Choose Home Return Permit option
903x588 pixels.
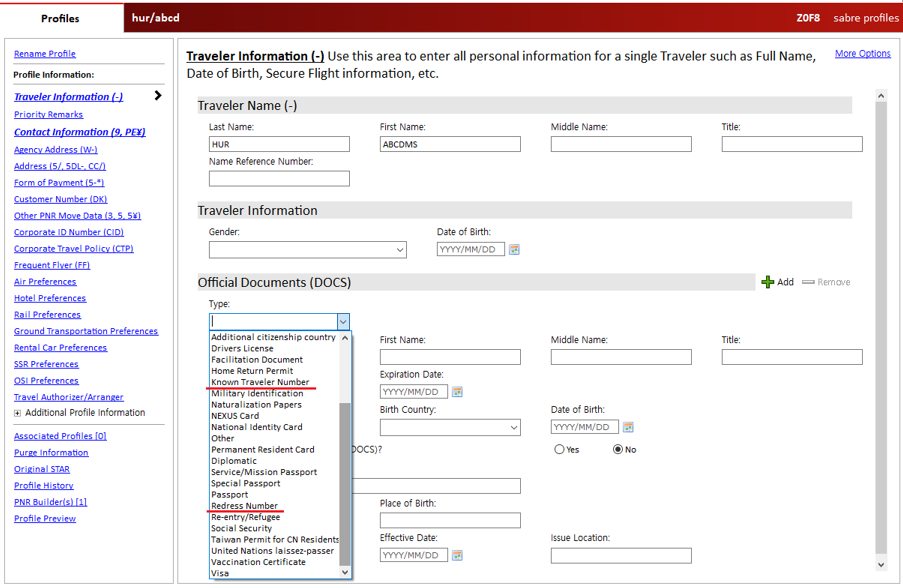coord(252,371)
